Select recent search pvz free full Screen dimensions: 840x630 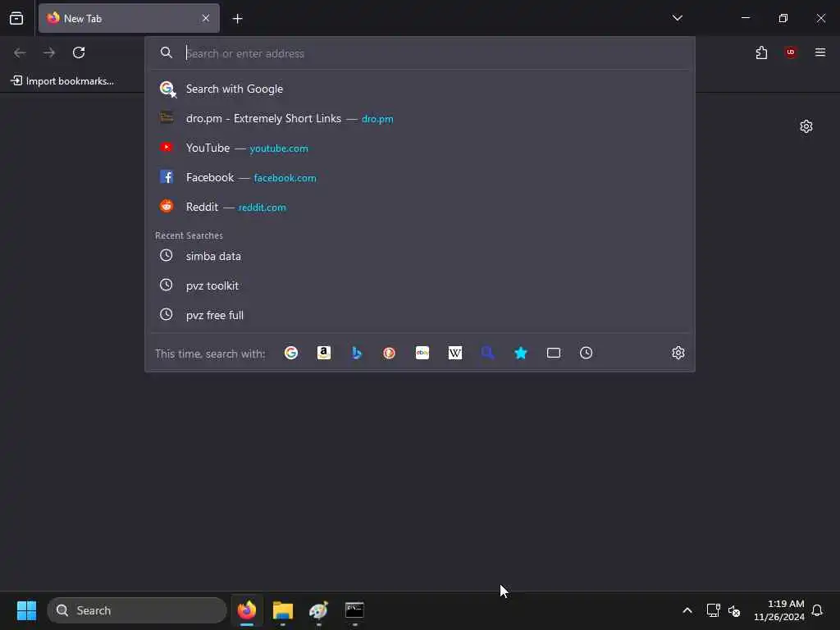(420, 315)
